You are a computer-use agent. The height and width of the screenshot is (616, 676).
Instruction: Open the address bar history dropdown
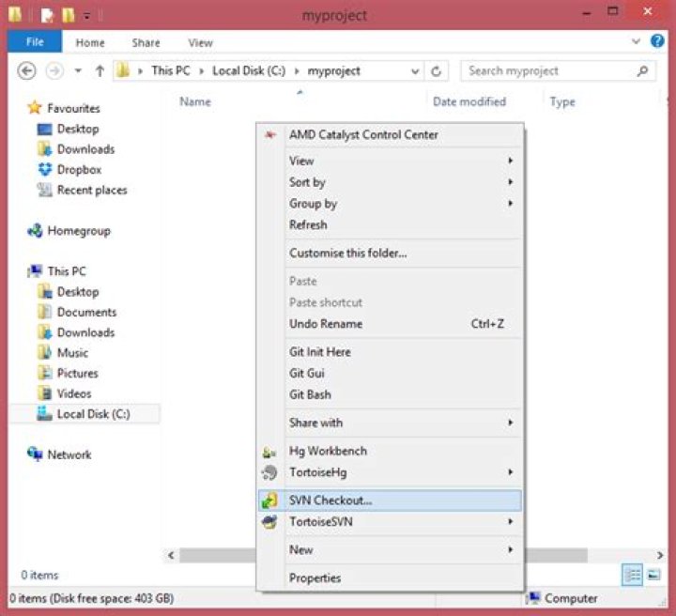(x=415, y=71)
